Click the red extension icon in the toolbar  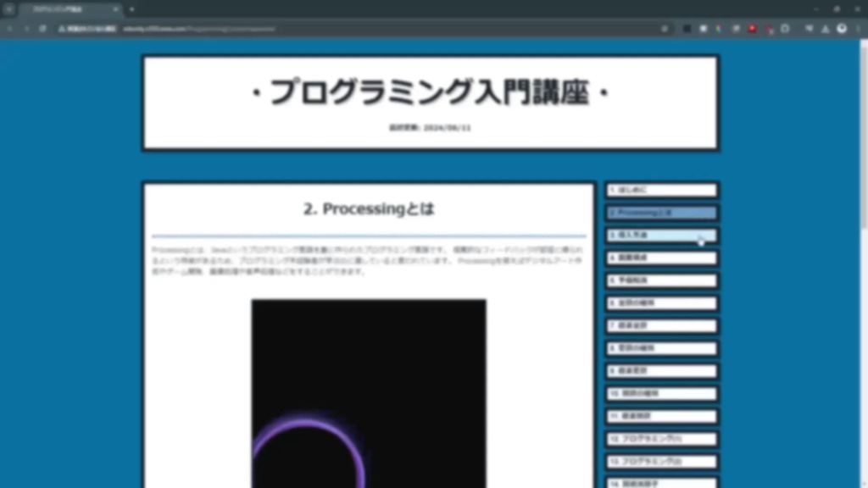(x=752, y=28)
